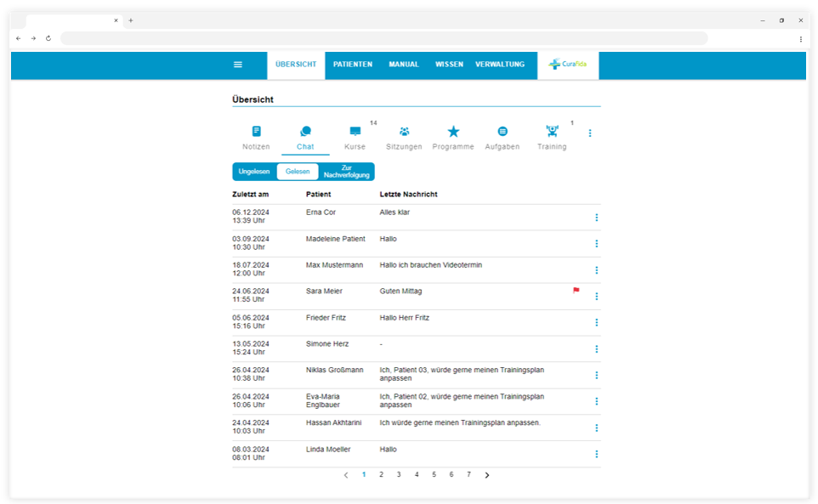
Task: Open row menu for Madeleine Patient
Action: (596, 243)
